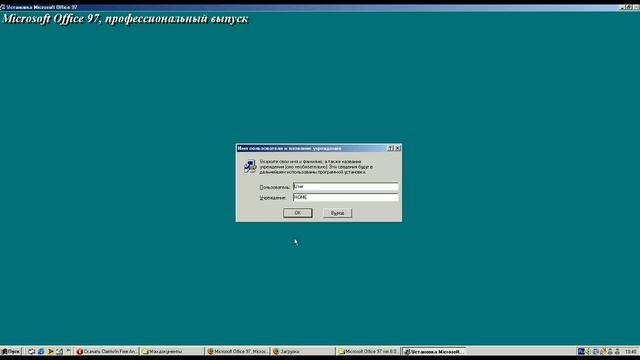Image resolution: width=640 pixels, height=360 pixels.
Task: Click the 'Установка Microsoft...' taskbar button
Action: 433,351
